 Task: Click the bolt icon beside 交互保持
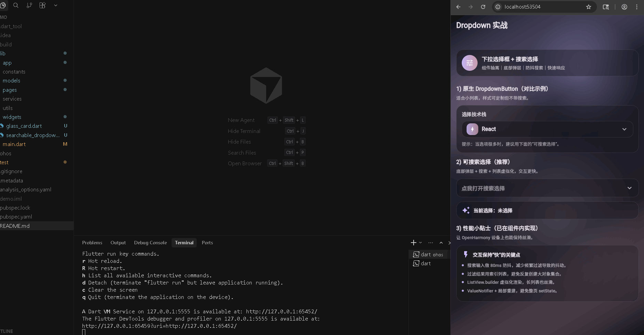(x=466, y=254)
